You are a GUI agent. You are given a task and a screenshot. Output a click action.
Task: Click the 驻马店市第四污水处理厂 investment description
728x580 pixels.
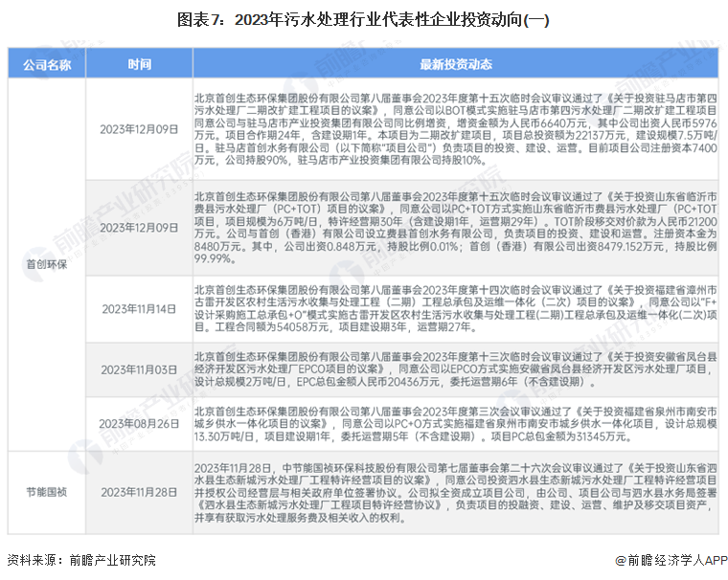[455, 129]
